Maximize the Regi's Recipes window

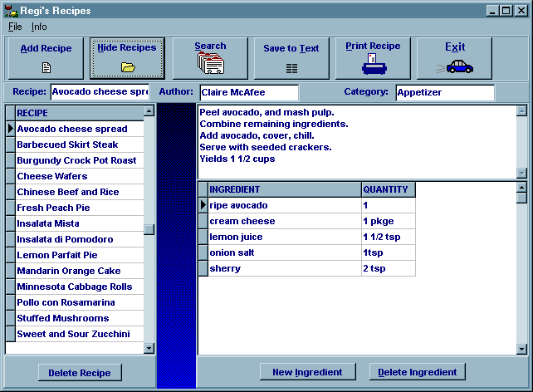(506, 11)
